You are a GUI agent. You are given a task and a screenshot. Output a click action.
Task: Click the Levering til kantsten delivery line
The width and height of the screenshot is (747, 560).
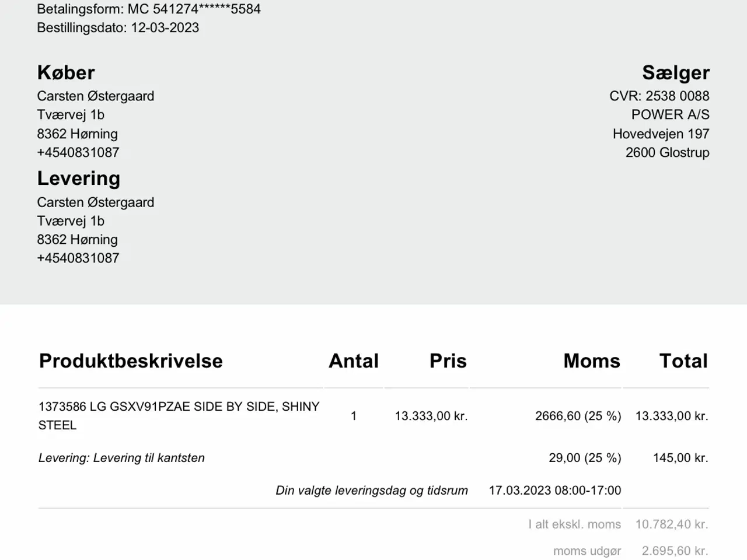click(x=121, y=458)
